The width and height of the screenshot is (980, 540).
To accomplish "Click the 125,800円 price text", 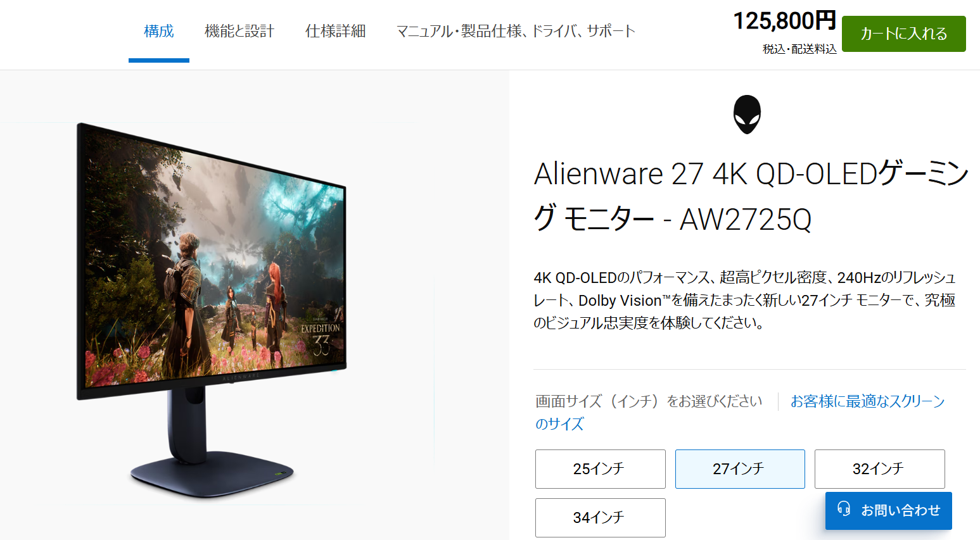I will (784, 21).
